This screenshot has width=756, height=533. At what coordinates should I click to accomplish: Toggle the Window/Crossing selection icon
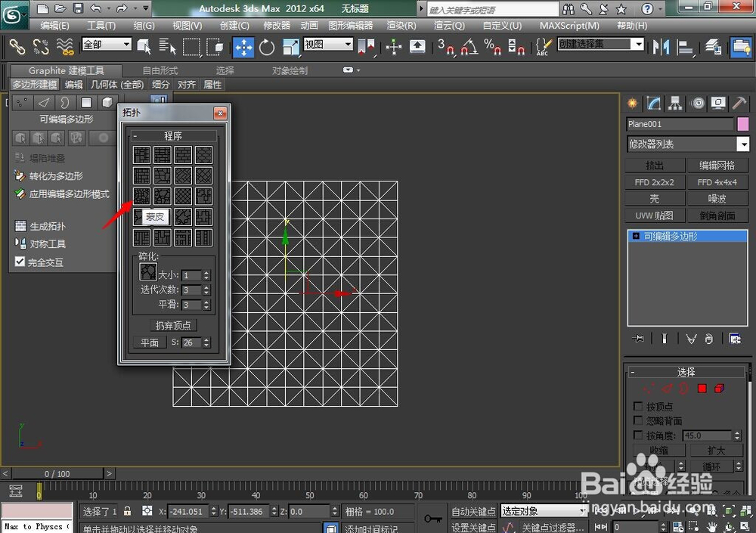click(x=215, y=48)
